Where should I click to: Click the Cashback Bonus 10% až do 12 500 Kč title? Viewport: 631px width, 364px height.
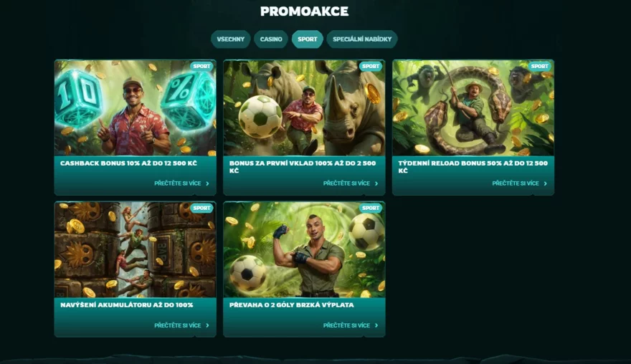[x=129, y=163]
